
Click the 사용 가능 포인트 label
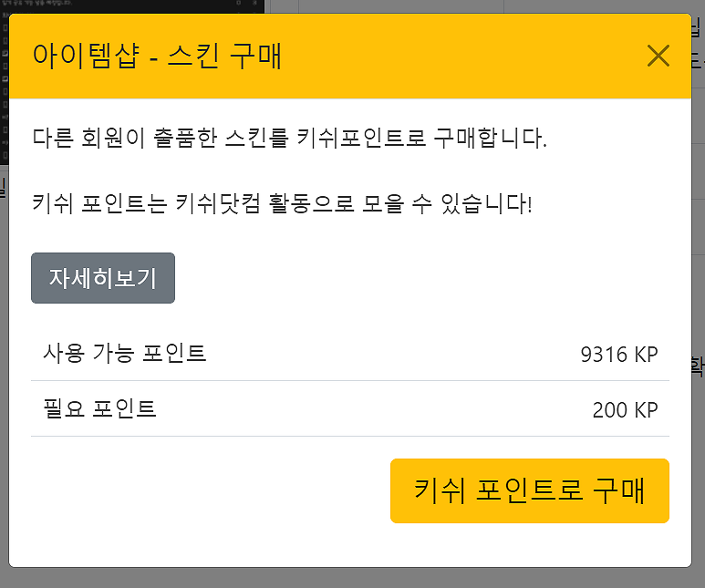click(124, 353)
